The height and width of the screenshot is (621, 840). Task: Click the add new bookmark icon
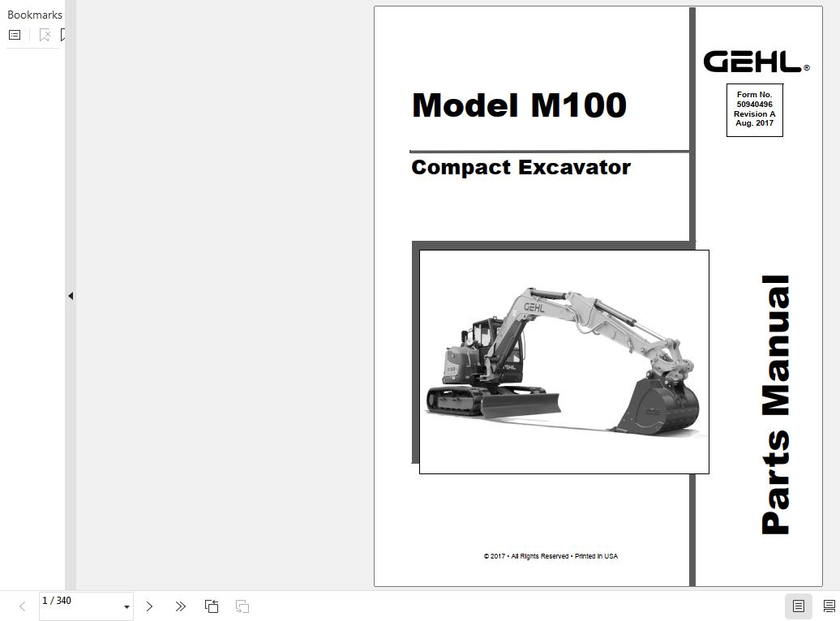click(x=62, y=35)
